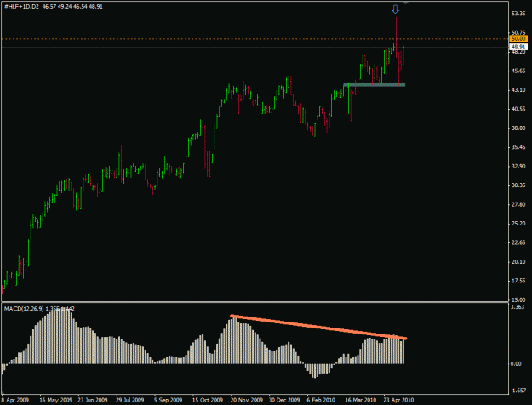Click the 15.00 price axis label
Viewport: 532px width, 405px height.
[x=518, y=299]
